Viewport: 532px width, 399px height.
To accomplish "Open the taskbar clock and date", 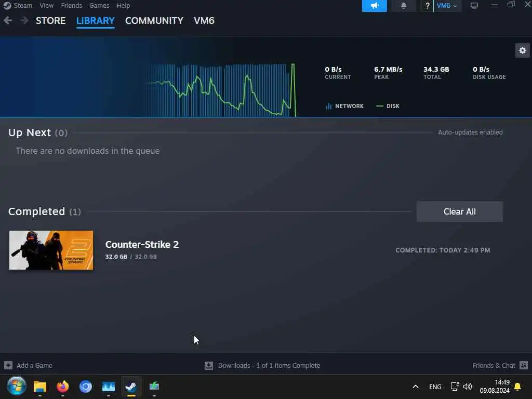I will pos(495,387).
